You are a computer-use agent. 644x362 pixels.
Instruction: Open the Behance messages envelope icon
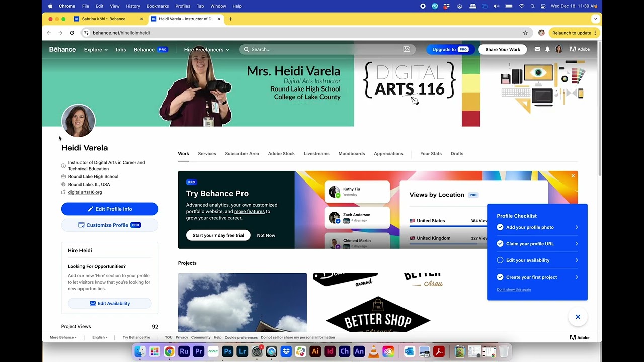537,49
